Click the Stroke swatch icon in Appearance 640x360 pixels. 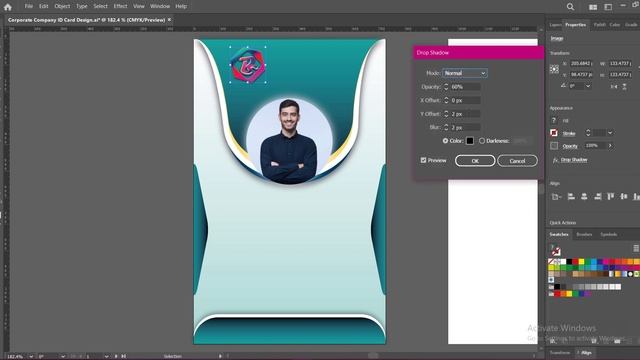click(554, 133)
